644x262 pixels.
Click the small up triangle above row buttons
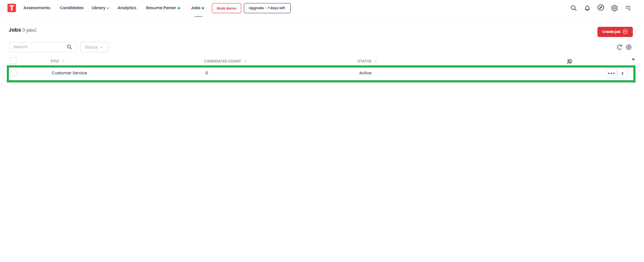click(x=633, y=59)
